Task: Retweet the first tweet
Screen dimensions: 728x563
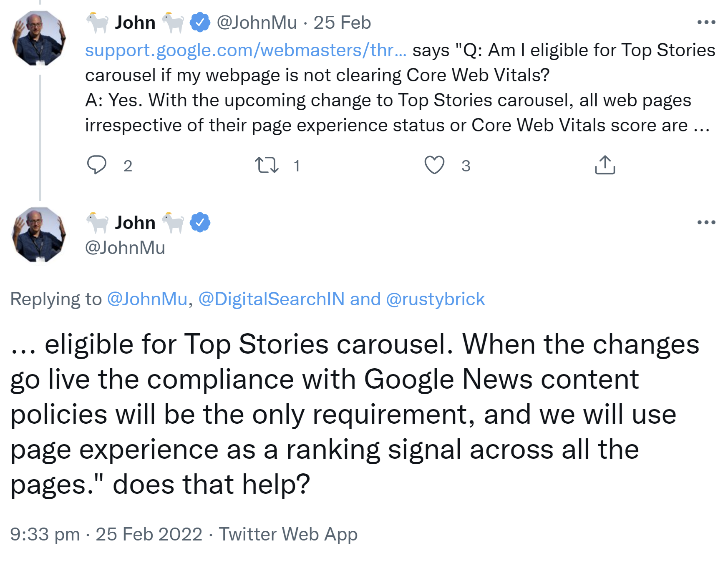Action: (x=267, y=165)
